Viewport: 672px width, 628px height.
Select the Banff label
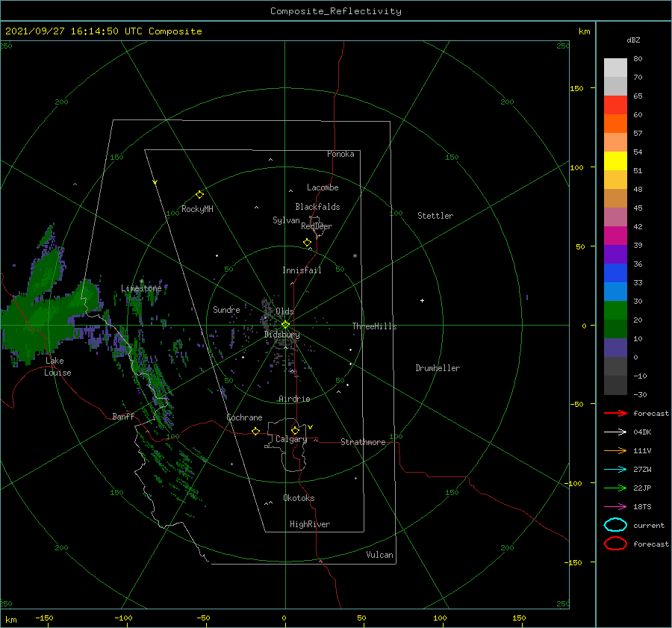pyautogui.click(x=123, y=416)
